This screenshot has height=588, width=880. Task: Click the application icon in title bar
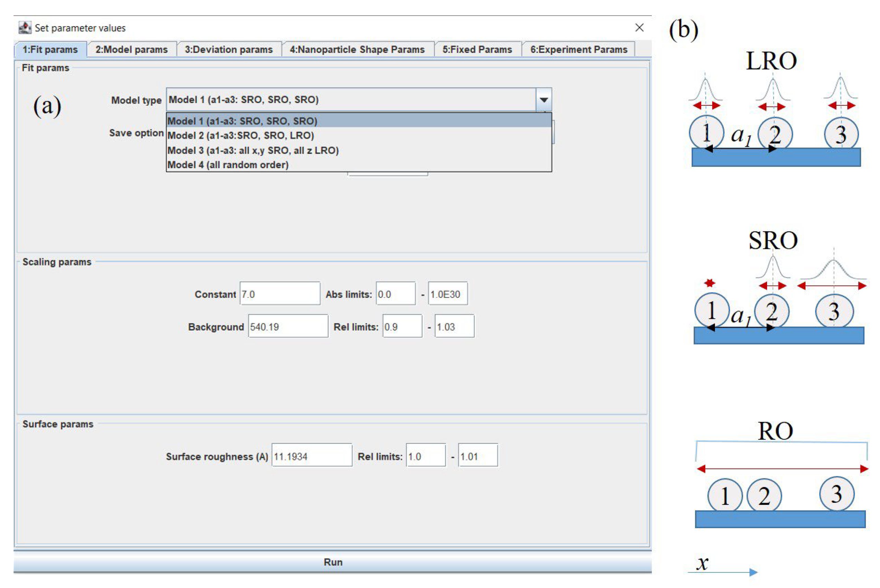(x=25, y=28)
